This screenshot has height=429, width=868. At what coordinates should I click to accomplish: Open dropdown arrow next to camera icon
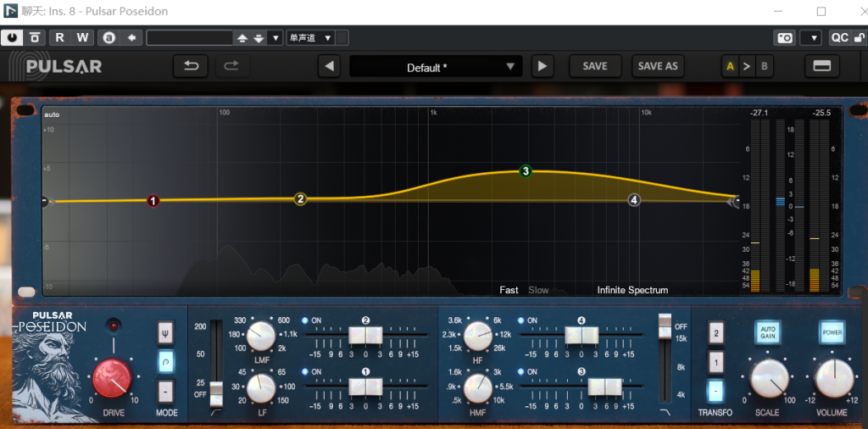coord(814,37)
